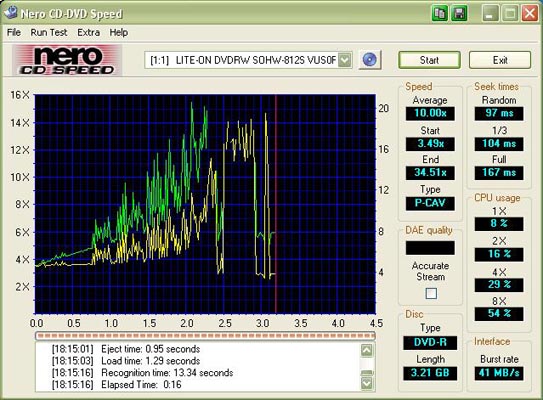Click the Start button

(x=429, y=60)
